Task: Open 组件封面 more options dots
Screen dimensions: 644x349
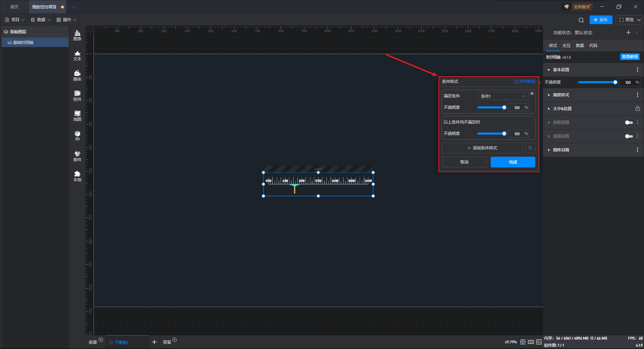Action: point(637,150)
